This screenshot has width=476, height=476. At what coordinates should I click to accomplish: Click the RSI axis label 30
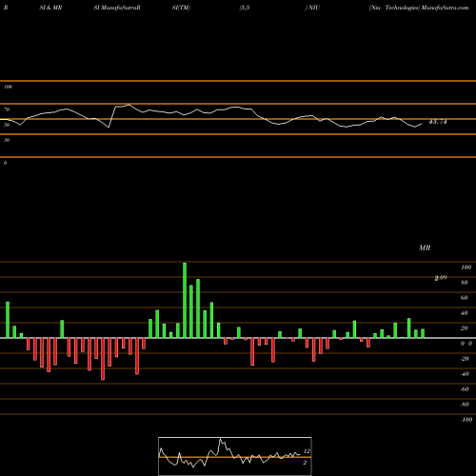(x=7, y=140)
